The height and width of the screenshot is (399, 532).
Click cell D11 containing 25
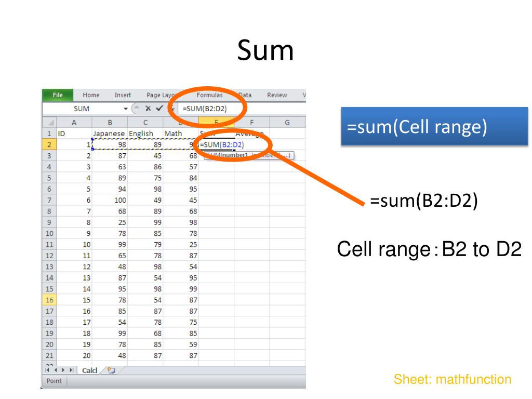coord(180,245)
